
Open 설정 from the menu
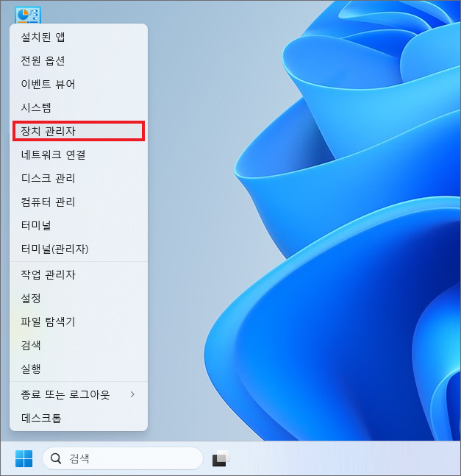point(79,298)
